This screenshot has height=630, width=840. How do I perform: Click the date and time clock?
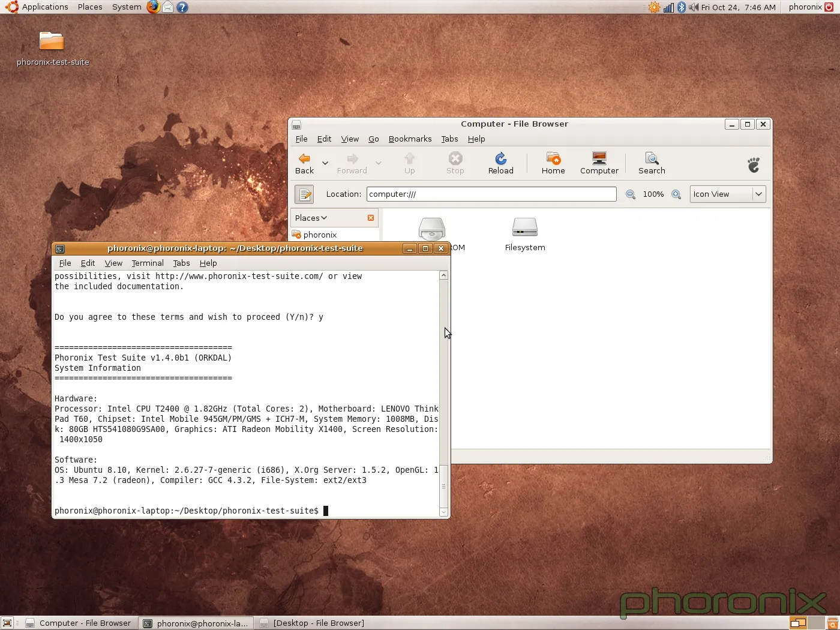tap(739, 7)
